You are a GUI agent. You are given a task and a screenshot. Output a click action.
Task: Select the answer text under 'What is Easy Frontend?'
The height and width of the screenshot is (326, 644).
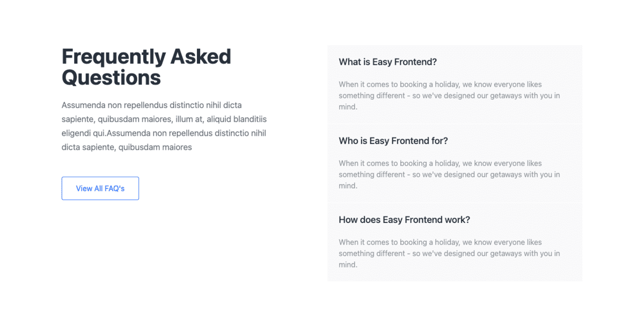tap(449, 96)
